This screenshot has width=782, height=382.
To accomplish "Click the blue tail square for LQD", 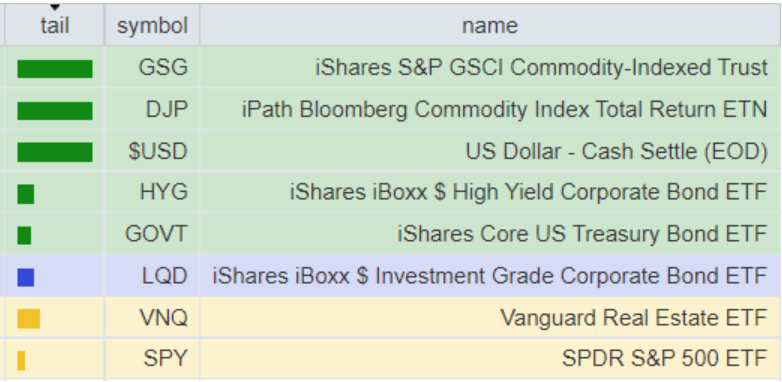I will (x=25, y=277).
